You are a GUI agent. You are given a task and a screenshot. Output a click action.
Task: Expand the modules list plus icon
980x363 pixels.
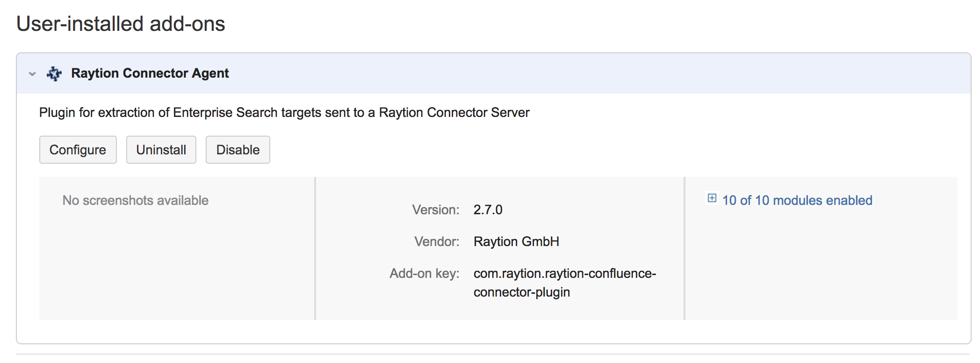(x=712, y=198)
